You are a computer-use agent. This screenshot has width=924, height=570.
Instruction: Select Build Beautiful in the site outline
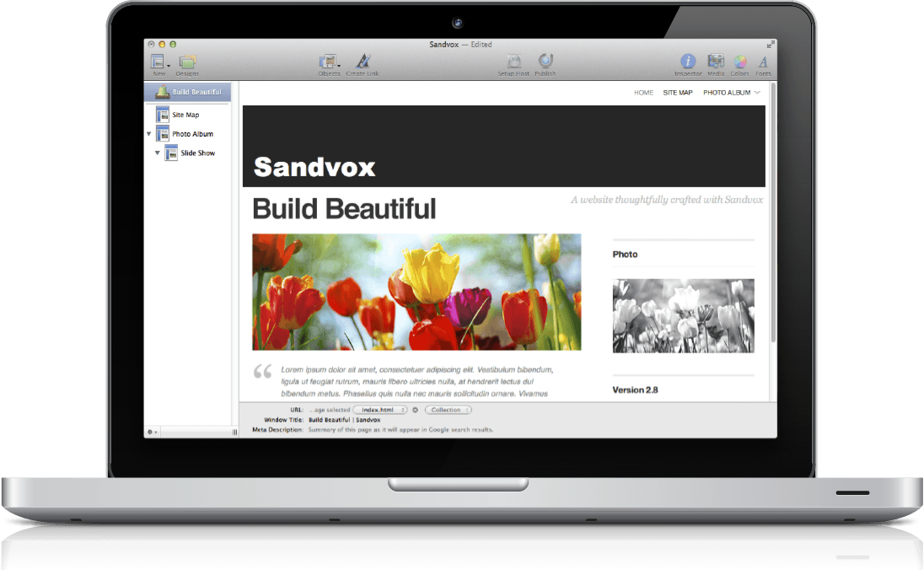coord(188,91)
